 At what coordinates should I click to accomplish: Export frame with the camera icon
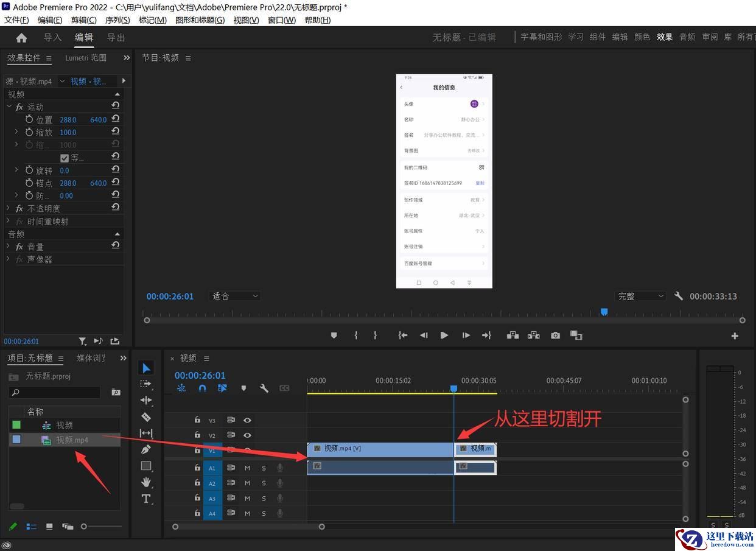tap(555, 335)
